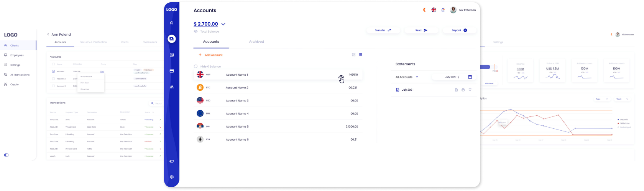The width and height of the screenshot is (644, 191).
Task: Select Account Name 3 text
Action: coord(237,101)
